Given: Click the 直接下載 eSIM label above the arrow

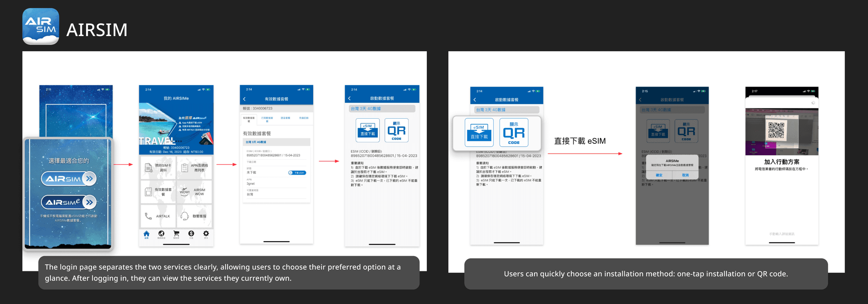Looking at the screenshot, I should tap(580, 141).
